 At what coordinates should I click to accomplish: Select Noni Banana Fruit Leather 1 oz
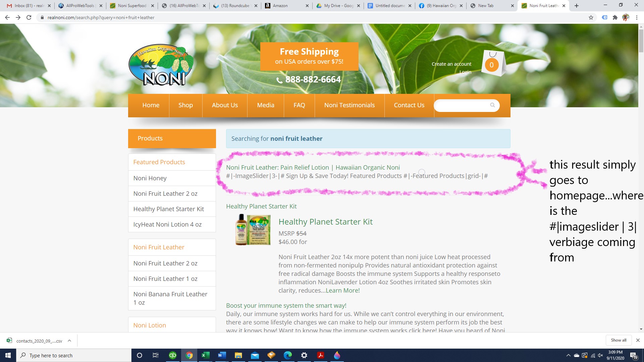point(172,298)
